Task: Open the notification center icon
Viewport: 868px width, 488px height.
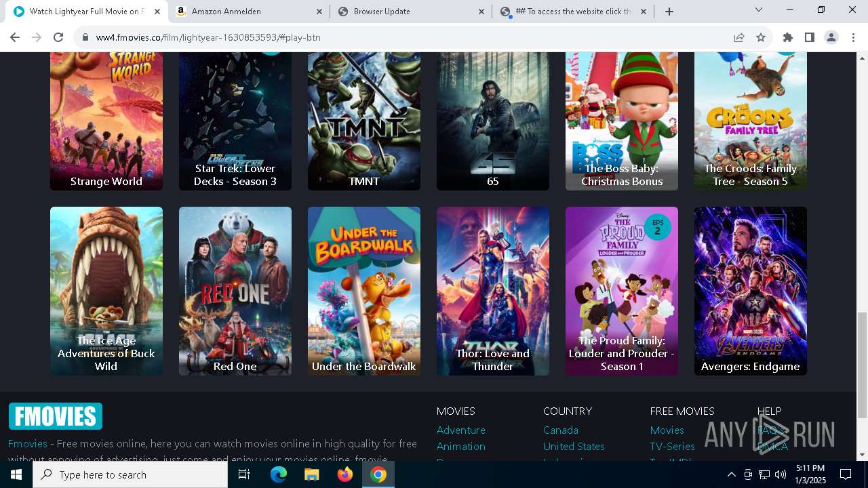Action: click(x=846, y=474)
